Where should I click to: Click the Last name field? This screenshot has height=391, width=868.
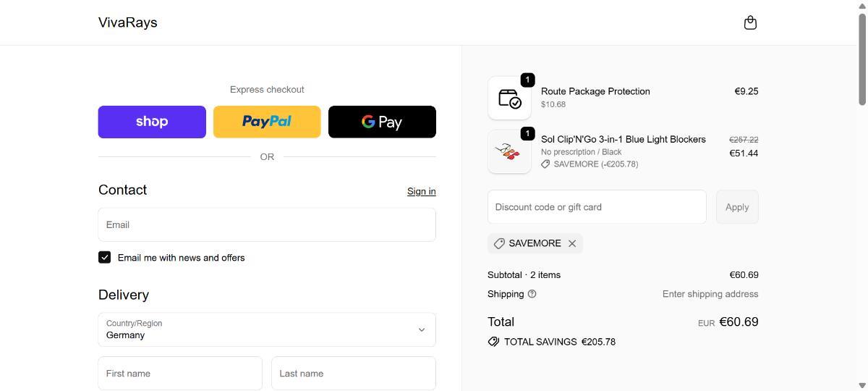354,374
